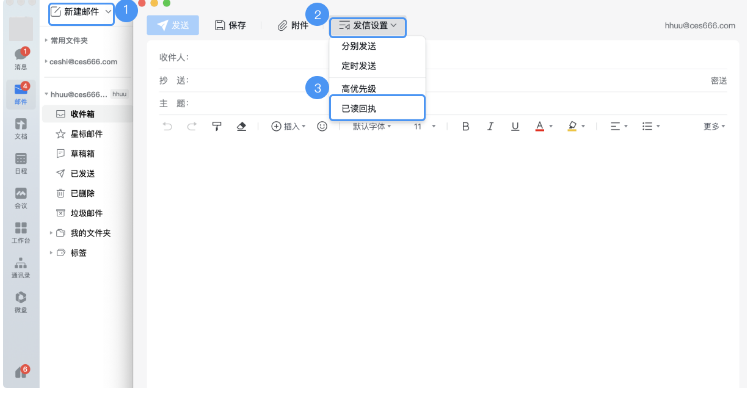The width and height of the screenshot is (747, 397).
Task: Collapse the hhuu@ces666 account folder tree
Action: pos(46,94)
